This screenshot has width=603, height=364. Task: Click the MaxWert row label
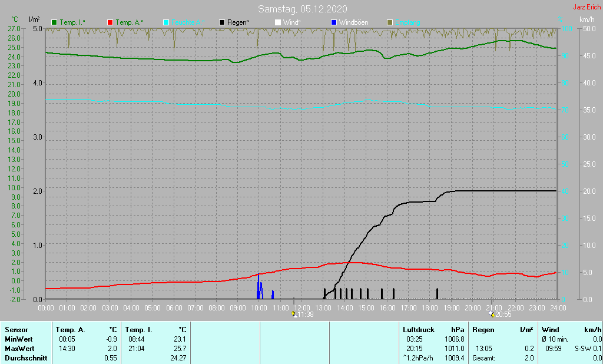pyautogui.click(x=19, y=349)
